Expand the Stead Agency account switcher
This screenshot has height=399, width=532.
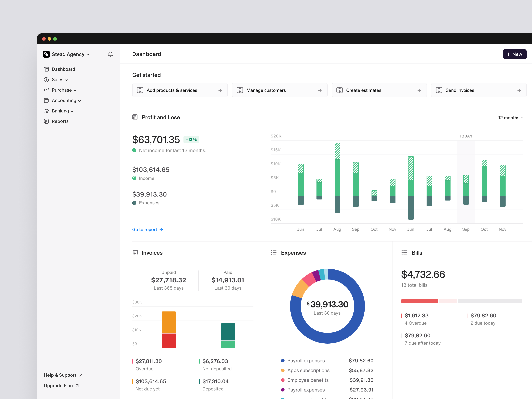tap(88, 54)
